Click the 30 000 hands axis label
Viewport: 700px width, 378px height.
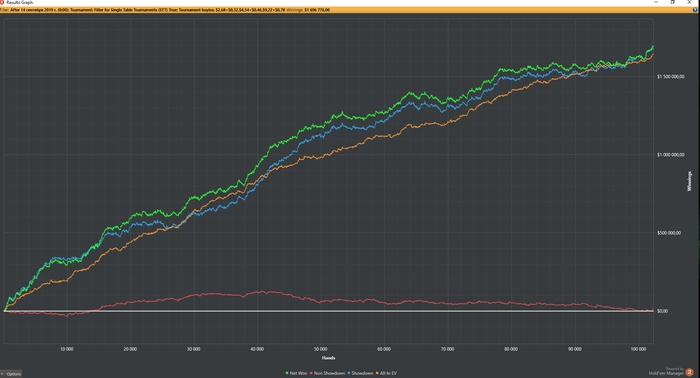193,349
